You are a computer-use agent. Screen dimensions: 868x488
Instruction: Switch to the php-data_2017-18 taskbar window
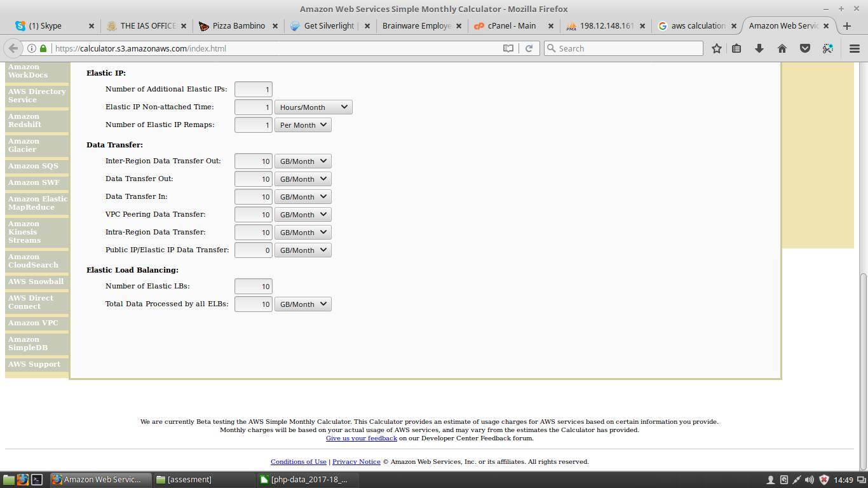pos(308,480)
